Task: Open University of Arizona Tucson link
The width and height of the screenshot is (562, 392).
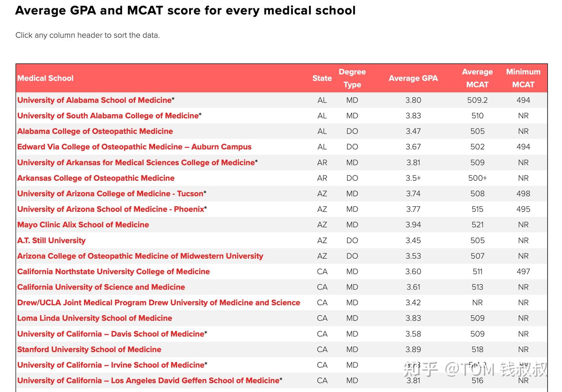Action: point(110,194)
